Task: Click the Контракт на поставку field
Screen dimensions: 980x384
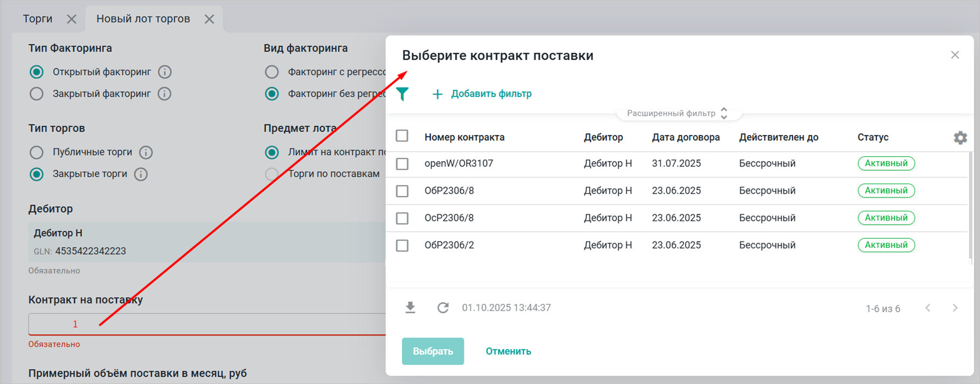Action: [x=207, y=324]
